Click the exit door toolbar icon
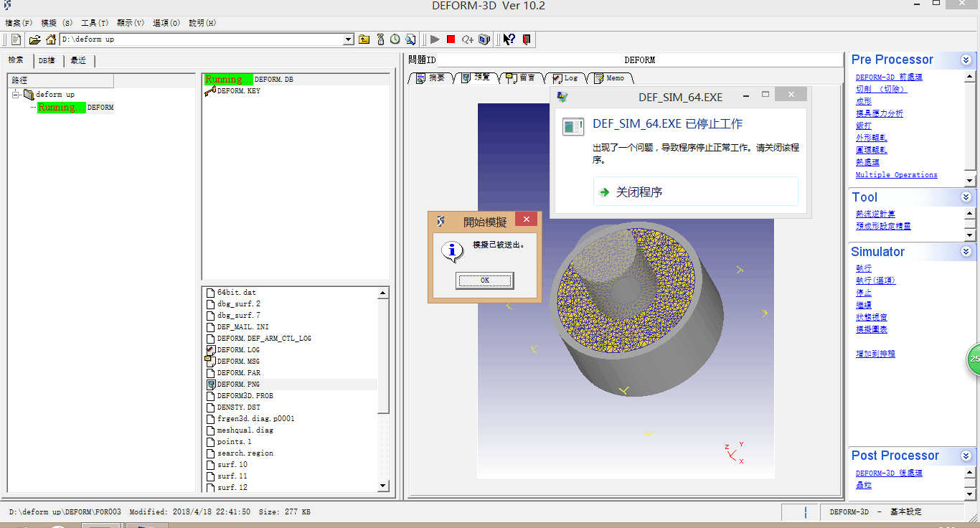980x528 pixels. click(527, 39)
